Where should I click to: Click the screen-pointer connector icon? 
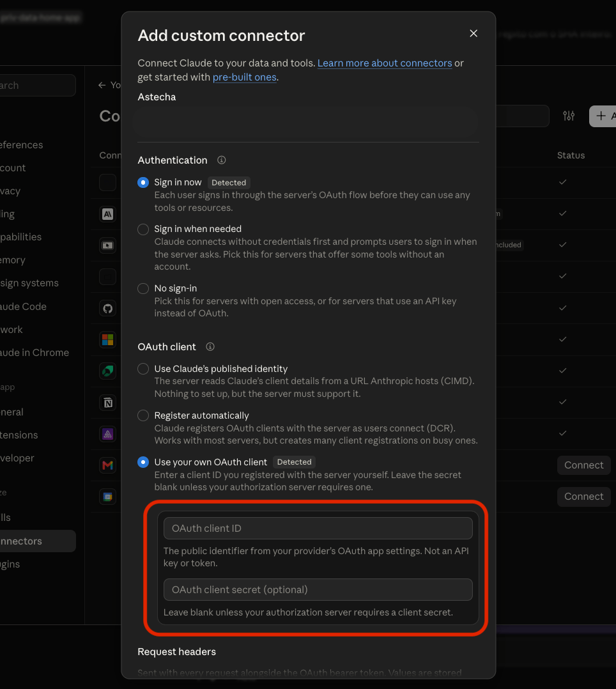coord(107,245)
